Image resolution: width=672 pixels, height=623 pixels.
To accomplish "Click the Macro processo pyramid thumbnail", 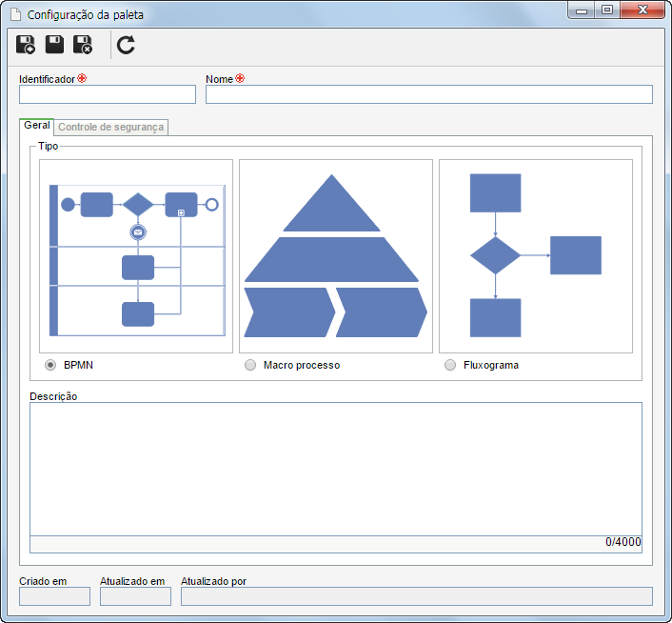I will tap(336, 256).
